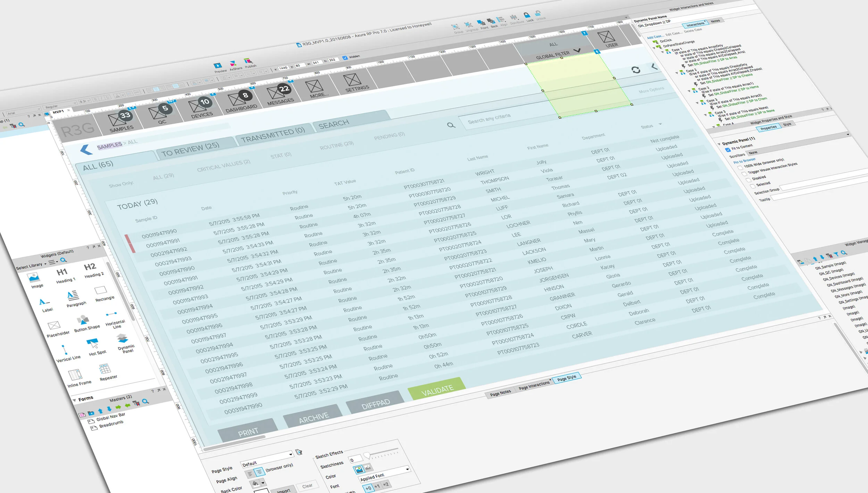Click the Ungroup toolbar icon

469,25
